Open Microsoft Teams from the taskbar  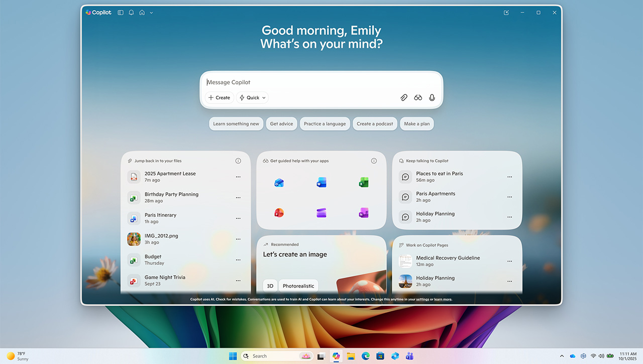(x=409, y=356)
